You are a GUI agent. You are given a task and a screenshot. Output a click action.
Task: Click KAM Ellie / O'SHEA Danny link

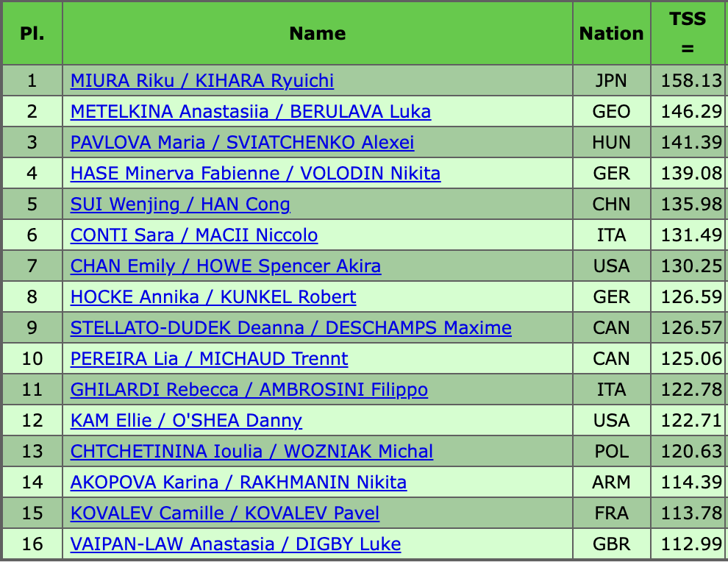pos(186,421)
